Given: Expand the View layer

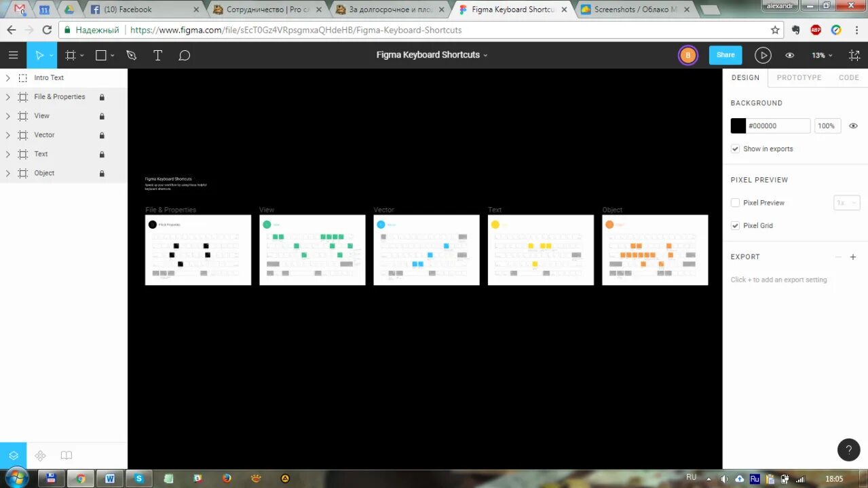Looking at the screenshot, I should tap(7, 116).
